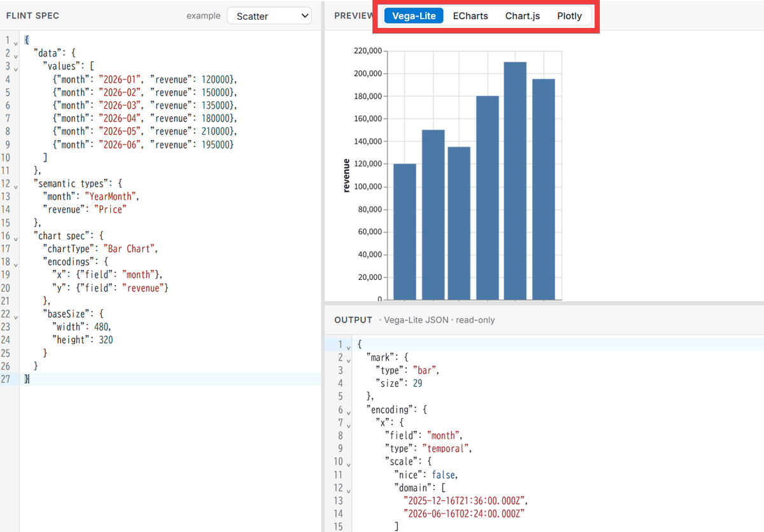Click the 20,000 y-axis tick label
This screenshot has height=532, width=764.
coord(369,277)
